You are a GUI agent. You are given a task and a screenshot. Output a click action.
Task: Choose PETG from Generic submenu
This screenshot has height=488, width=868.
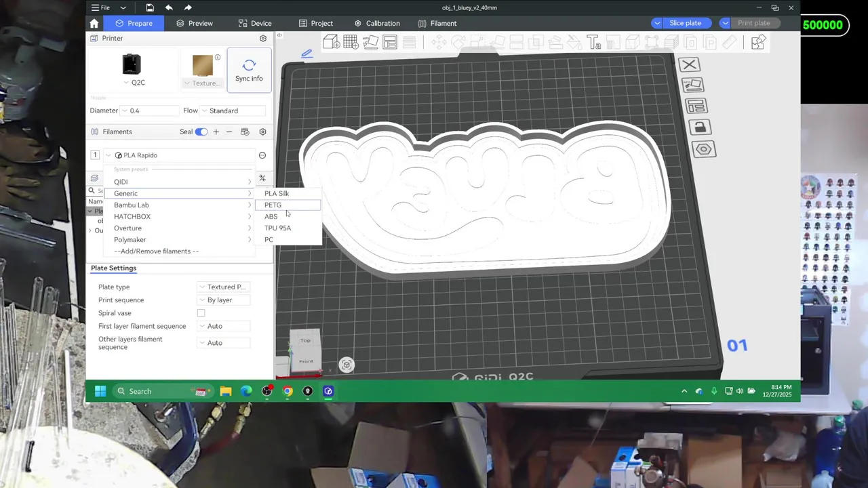[288, 205]
